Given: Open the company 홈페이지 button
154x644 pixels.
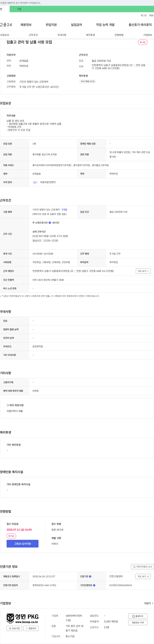Looking at the screenshot, I should (x=138, y=616).
